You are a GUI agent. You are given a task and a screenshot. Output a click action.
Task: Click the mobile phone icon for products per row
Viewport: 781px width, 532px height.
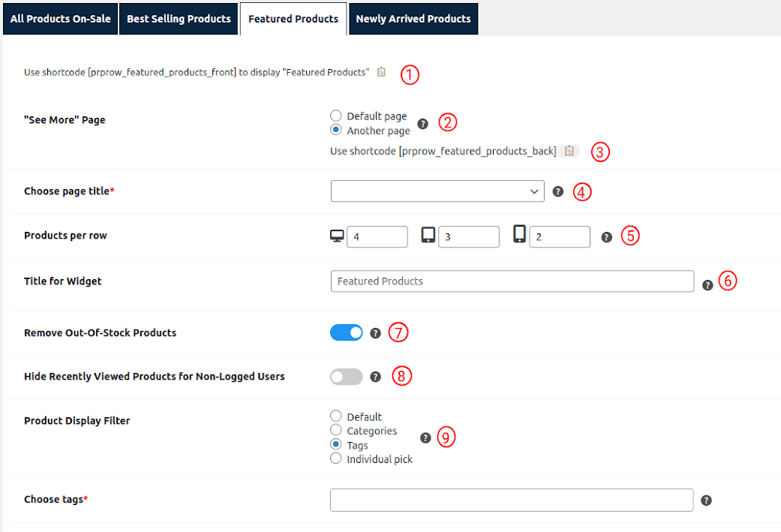(519, 235)
